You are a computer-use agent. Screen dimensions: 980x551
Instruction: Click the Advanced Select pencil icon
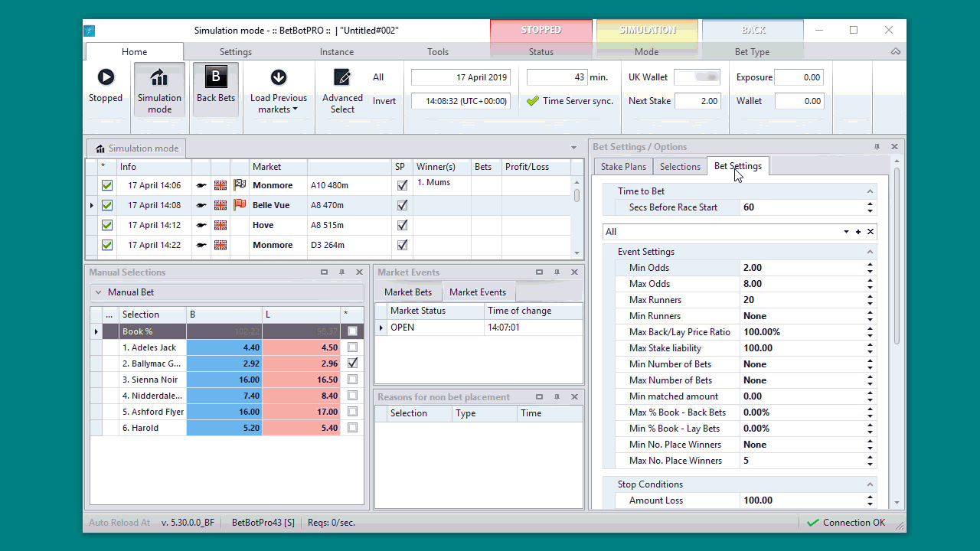click(x=342, y=77)
